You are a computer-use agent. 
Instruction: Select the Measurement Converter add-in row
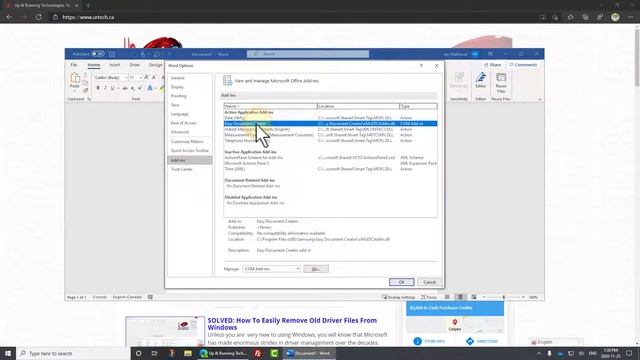(330, 135)
